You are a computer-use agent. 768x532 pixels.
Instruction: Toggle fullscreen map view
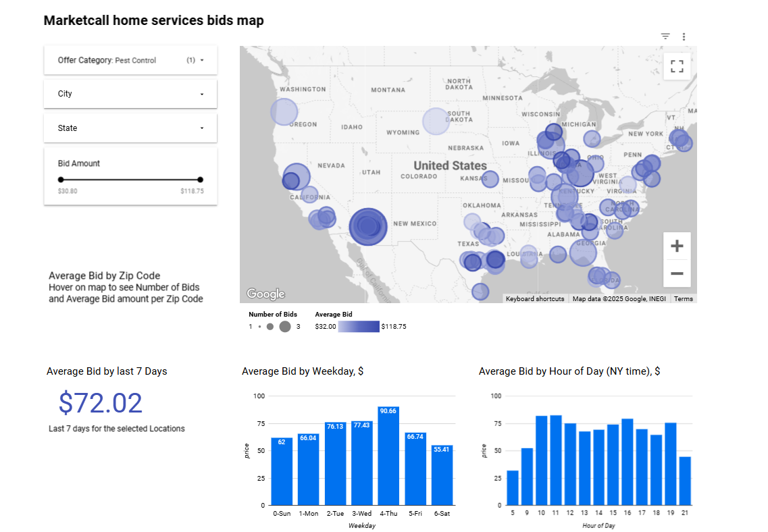(x=677, y=66)
